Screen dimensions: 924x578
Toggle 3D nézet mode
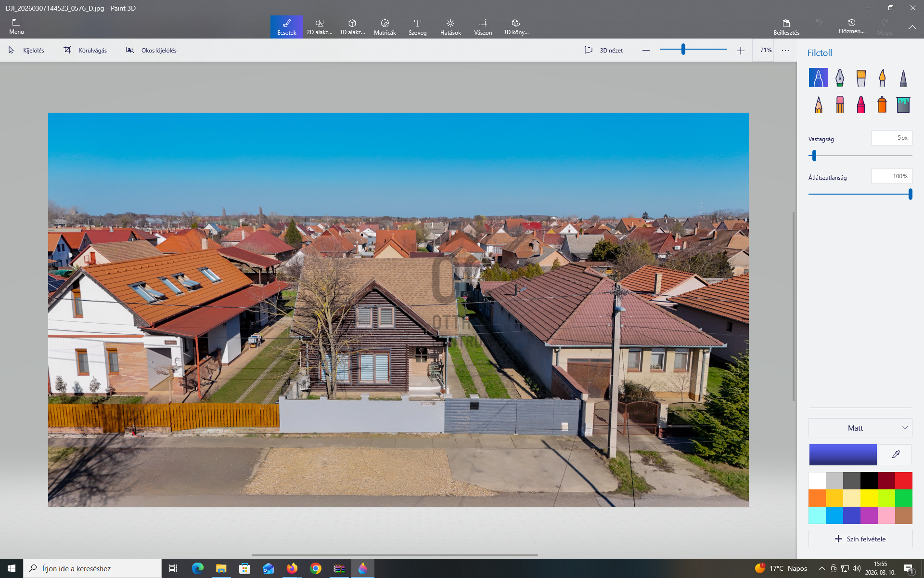(x=604, y=50)
